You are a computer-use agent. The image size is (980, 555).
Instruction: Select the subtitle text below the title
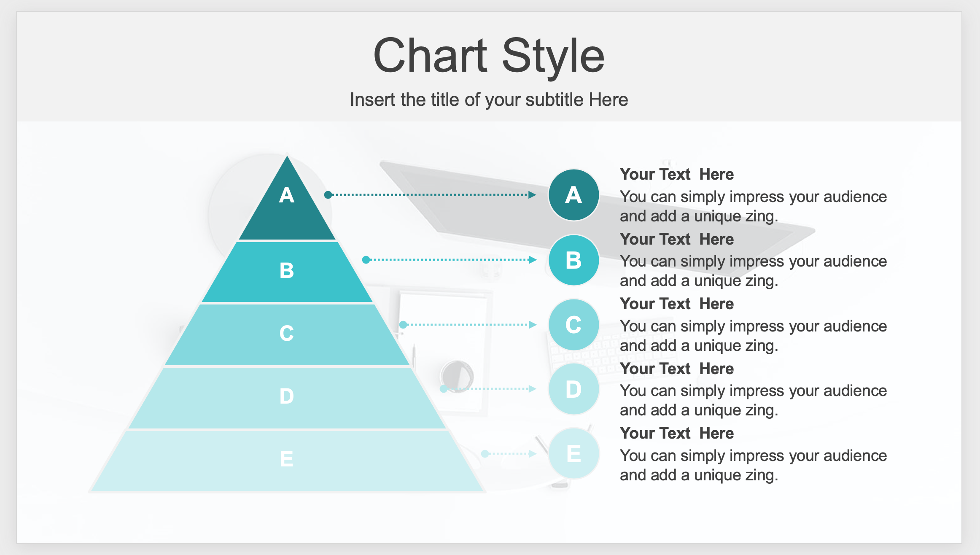(x=489, y=100)
